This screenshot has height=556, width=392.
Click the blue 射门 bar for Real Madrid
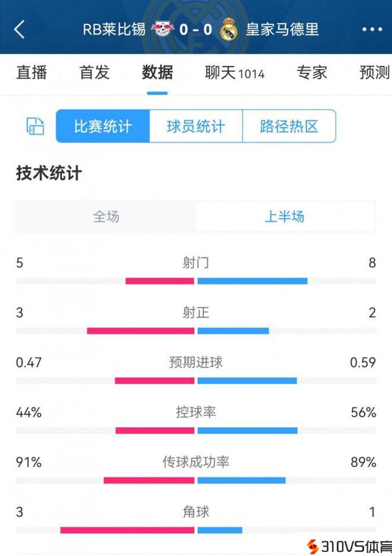252,281
